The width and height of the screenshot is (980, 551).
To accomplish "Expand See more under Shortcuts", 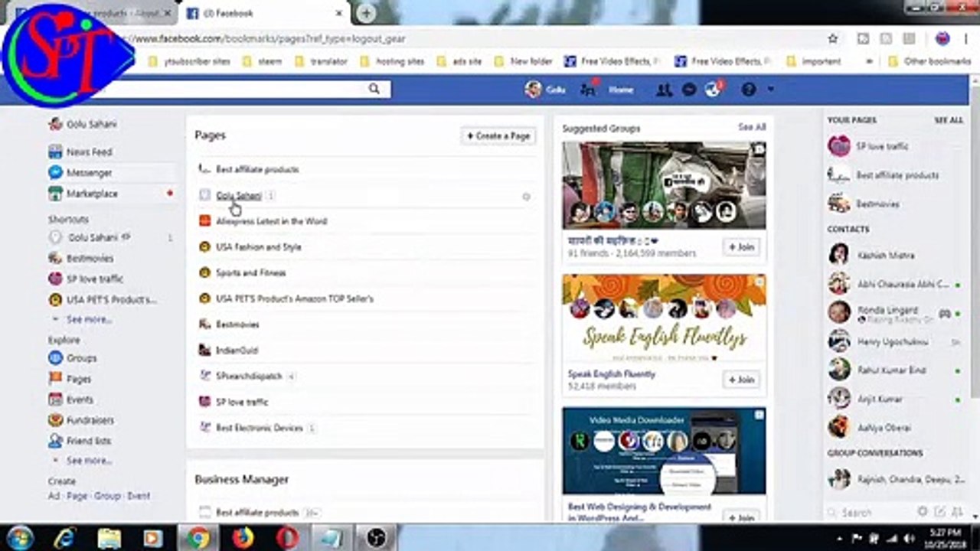I will 88,319.
